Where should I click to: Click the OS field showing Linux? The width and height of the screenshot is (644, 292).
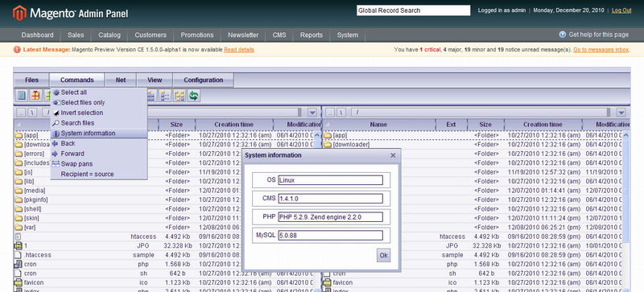click(330, 180)
